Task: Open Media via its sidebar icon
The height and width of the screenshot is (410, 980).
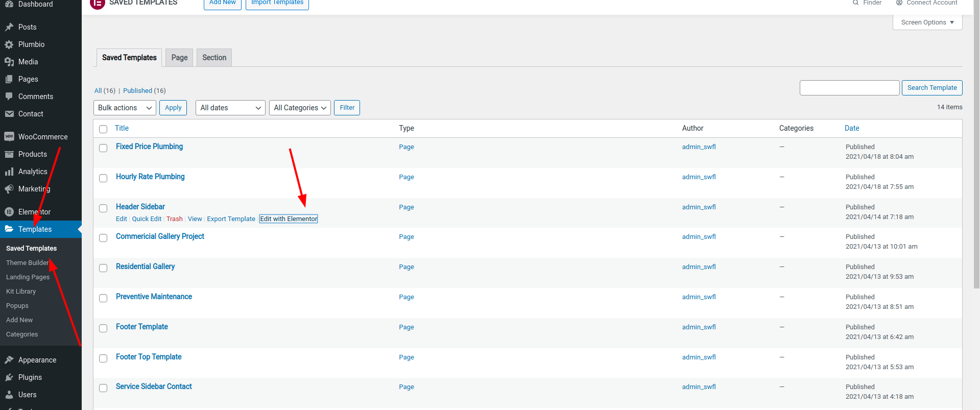Action: (9, 62)
